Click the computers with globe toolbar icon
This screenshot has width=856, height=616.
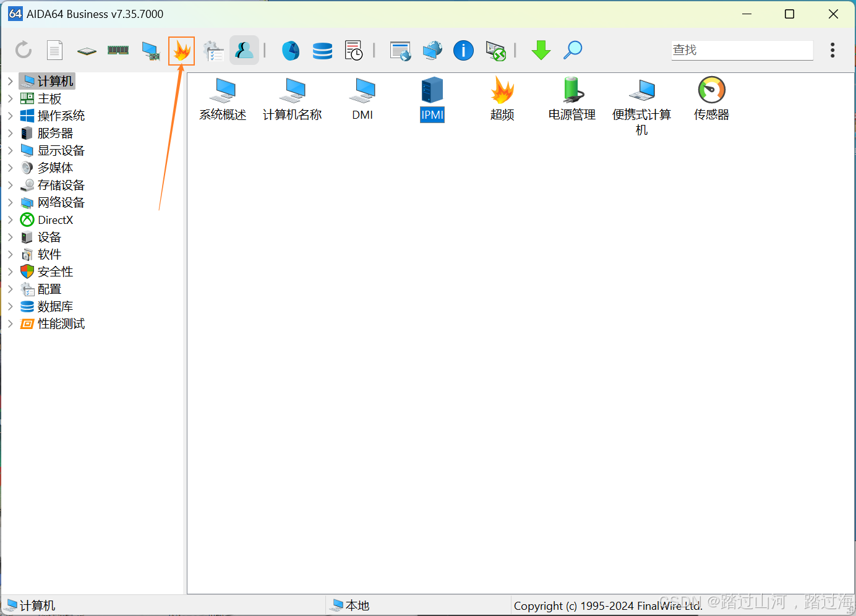point(432,51)
